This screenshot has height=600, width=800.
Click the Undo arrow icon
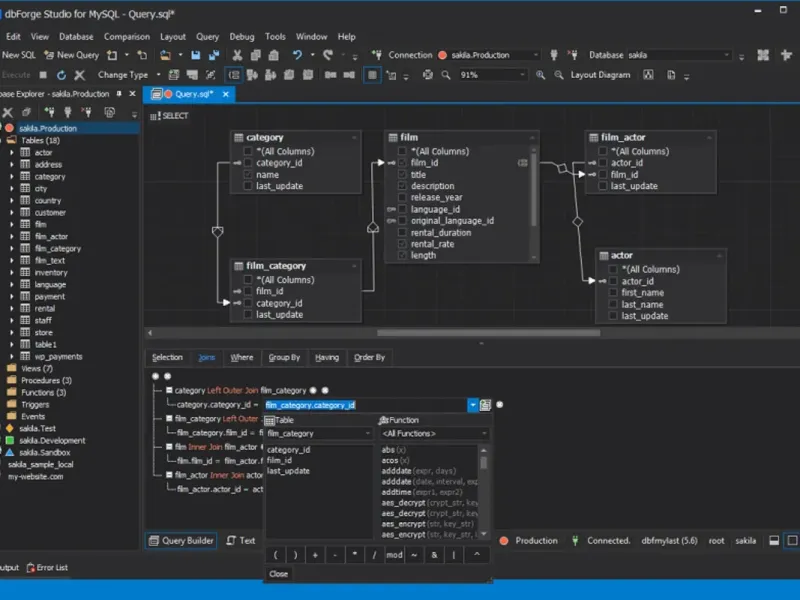tap(297, 55)
